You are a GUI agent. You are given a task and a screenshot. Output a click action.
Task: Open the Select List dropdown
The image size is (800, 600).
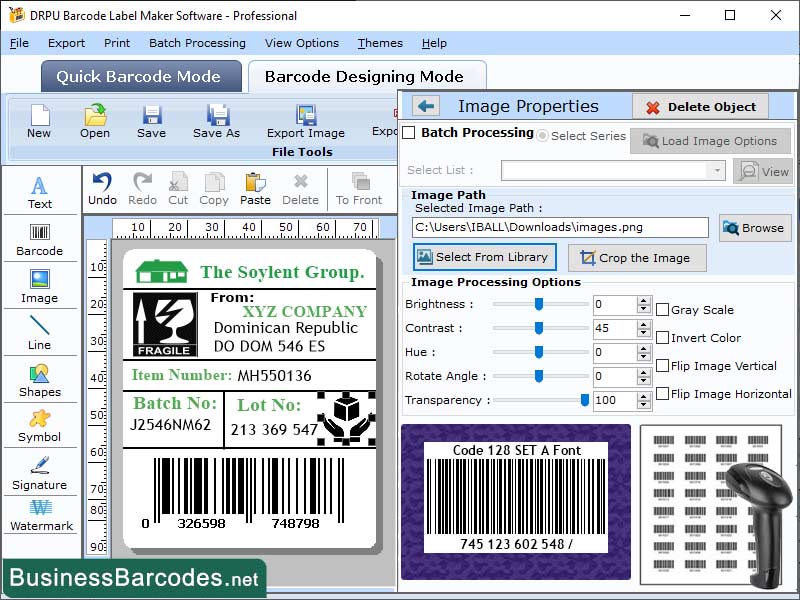click(x=716, y=171)
